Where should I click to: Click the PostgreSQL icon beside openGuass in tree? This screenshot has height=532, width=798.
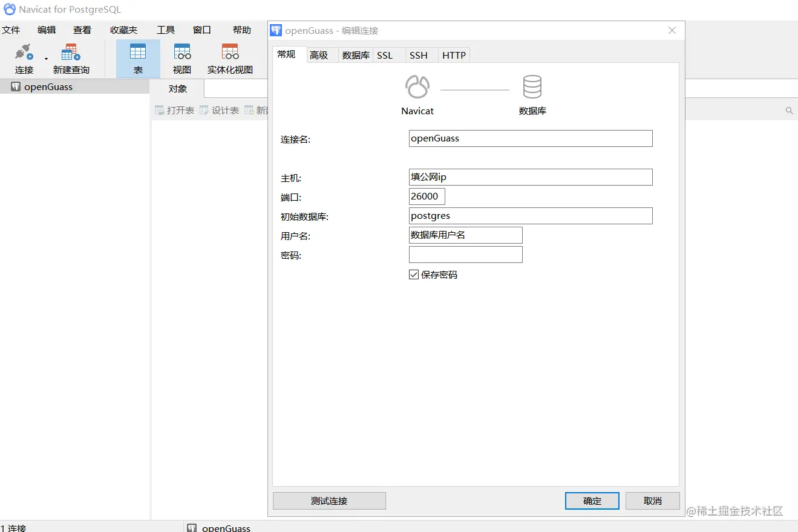coord(16,86)
